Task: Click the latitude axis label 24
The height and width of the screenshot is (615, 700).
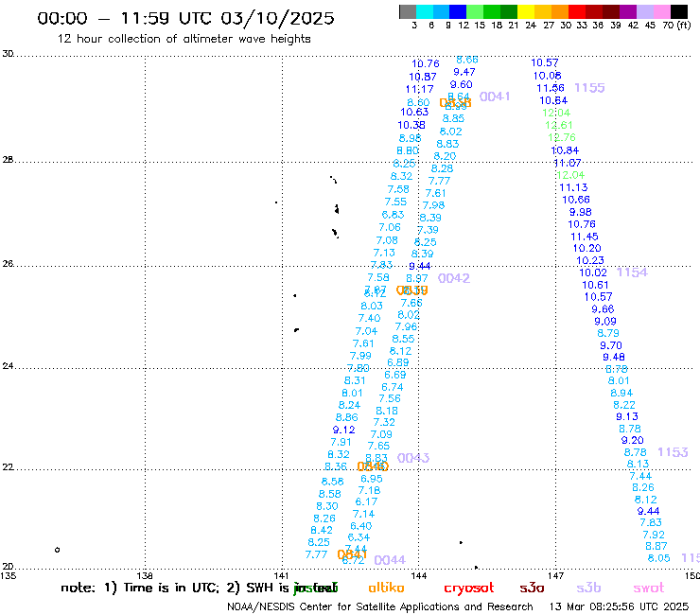Action: pyautogui.click(x=8, y=366)
